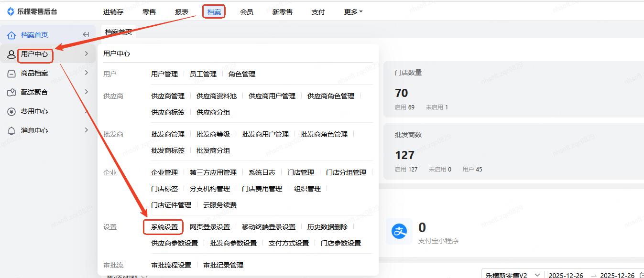
Task: Open 批发商管理 link
Action: tap(168, 134)
